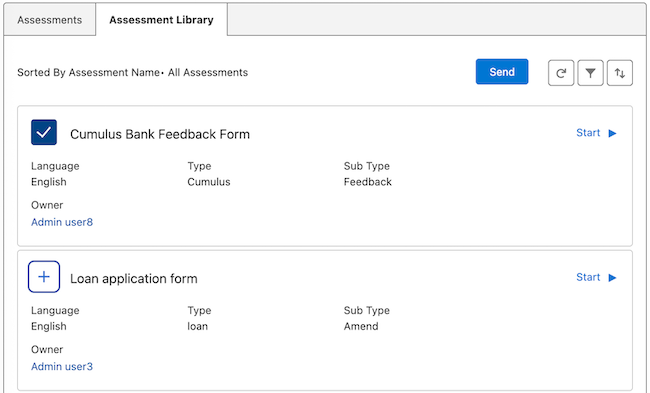Click the Loan application form title
Image resolution: width=650 pixels, height=393 pixels.
click(133, 279)
